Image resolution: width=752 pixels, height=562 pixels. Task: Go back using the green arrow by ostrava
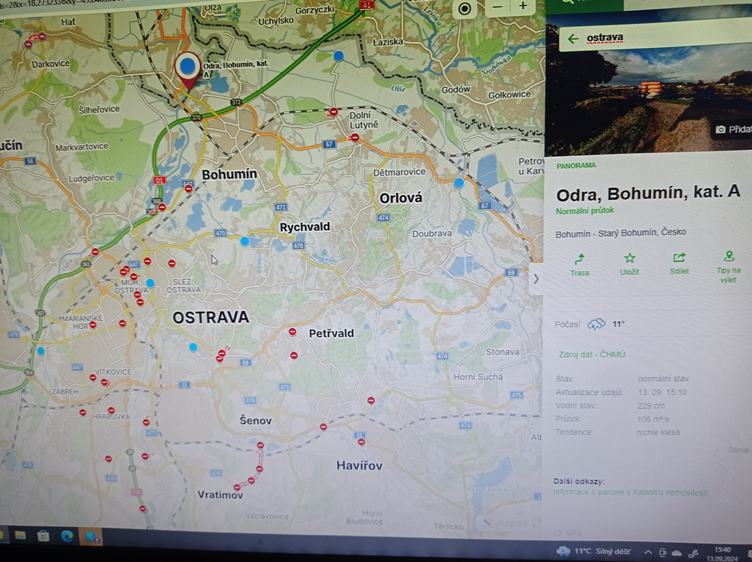[x=573, y=39]
